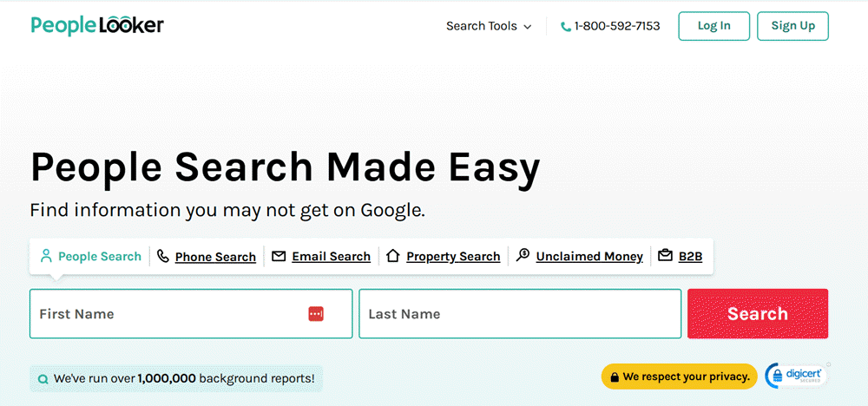Click the person icon on People Search tab

46,256
